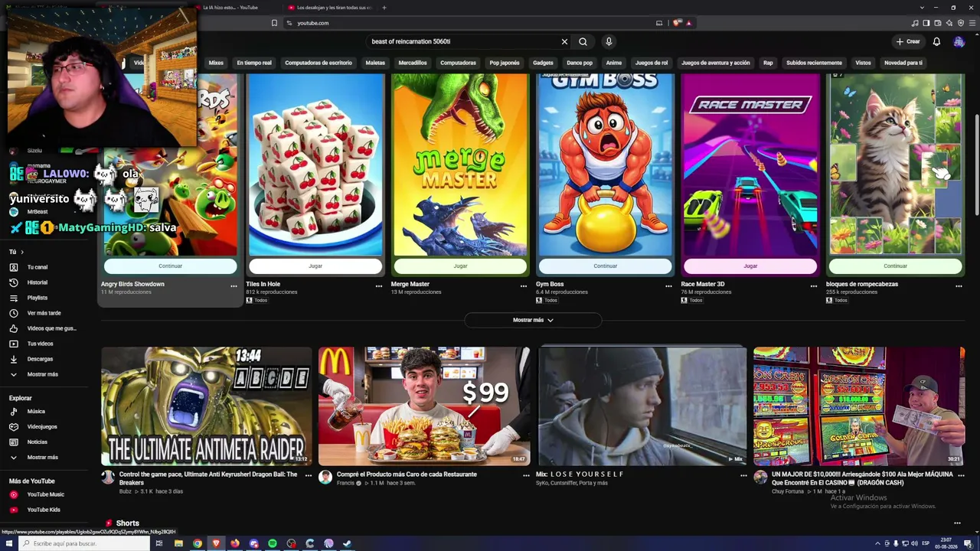Launch Spotify from the taskbar
Image resolution: width=980 pixels, height=551 pixels.
click(x=273, y=543)
